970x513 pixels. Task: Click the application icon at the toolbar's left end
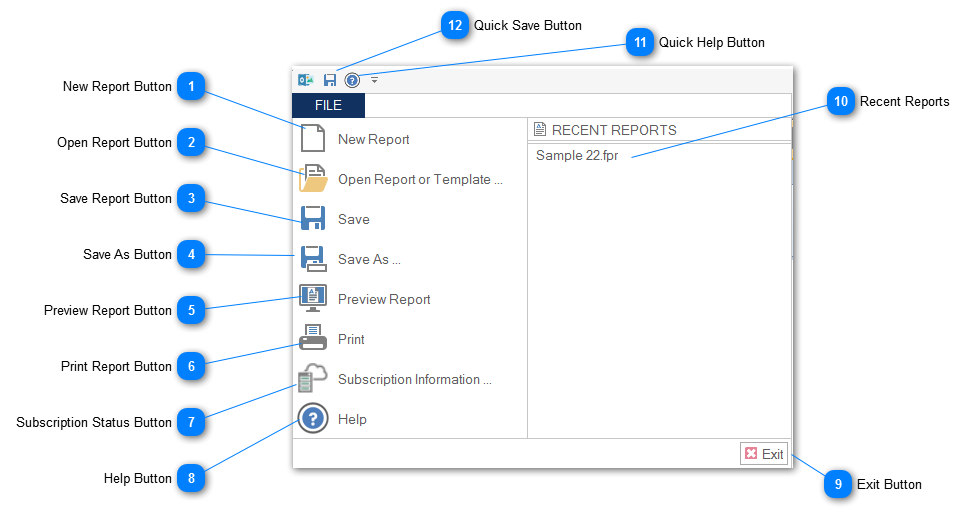click(x=306, y=80)
